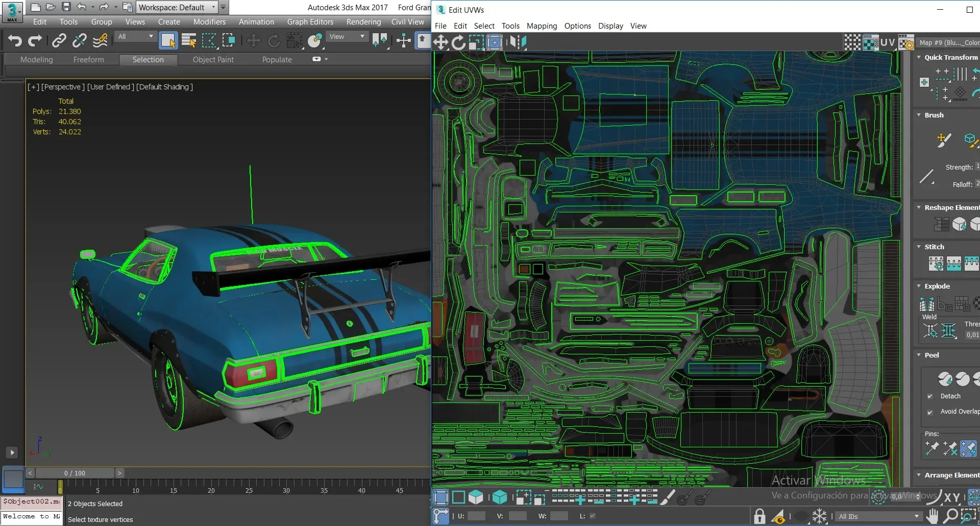
Task: Activate the Unlink Selection tool
Action: [80, 40]
